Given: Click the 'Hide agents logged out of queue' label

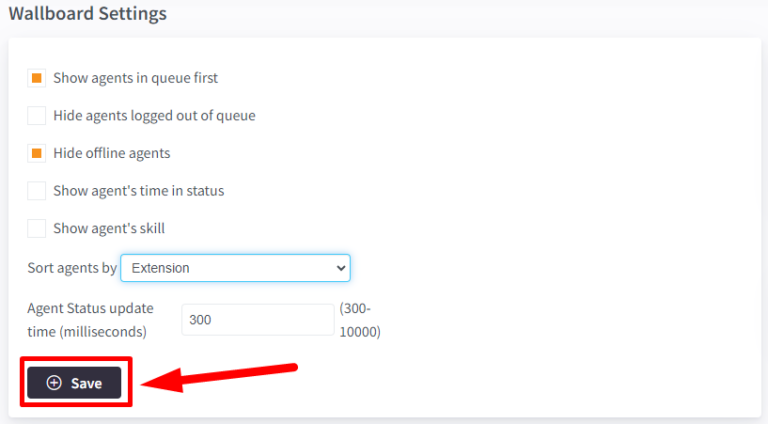Looking at the screenshot, I should (154, 116).
